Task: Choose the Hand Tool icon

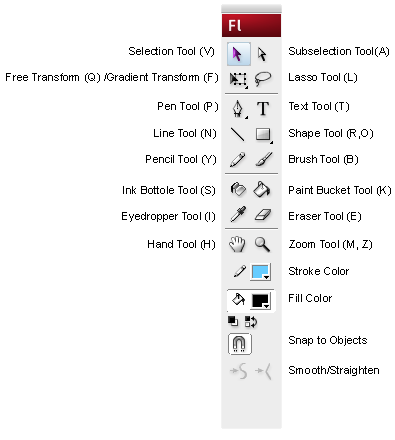Action: [237, 244]
